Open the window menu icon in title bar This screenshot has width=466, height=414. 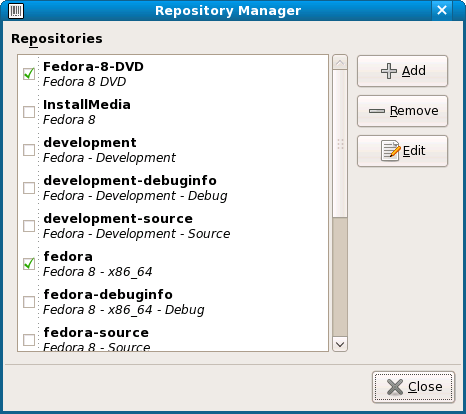pos(16,11)
